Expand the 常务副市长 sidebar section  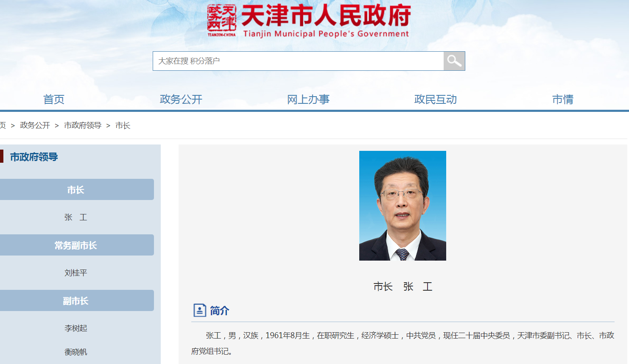(77, 245)
